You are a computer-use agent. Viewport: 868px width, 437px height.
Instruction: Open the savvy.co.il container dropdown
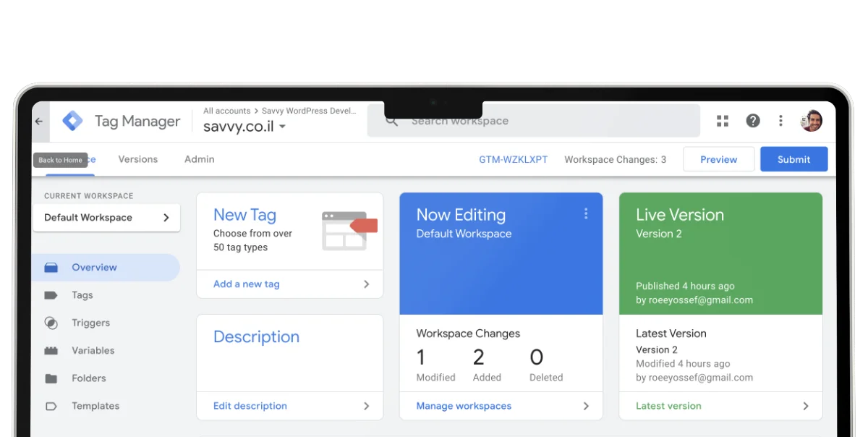coord(244,127)
